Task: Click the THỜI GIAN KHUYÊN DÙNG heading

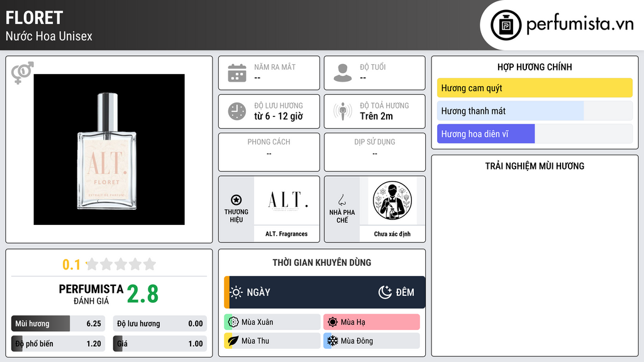Action: click(322, 263)
